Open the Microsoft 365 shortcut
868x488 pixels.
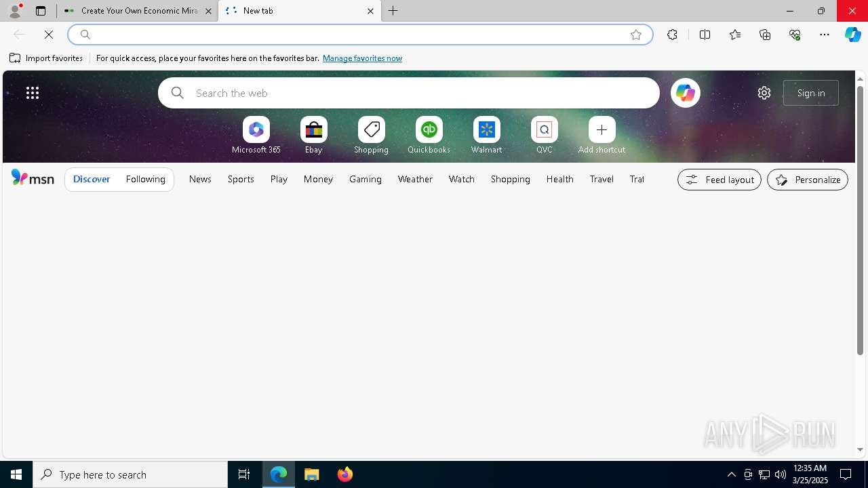tap(256, 136)
